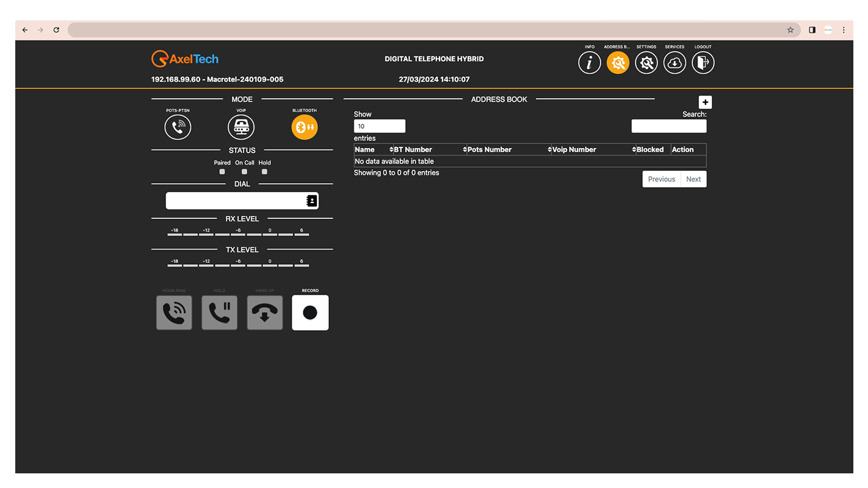868x488 pixels.
Task: Open the Info page icon
Action: pyautogui.click(x=589, y=63)
